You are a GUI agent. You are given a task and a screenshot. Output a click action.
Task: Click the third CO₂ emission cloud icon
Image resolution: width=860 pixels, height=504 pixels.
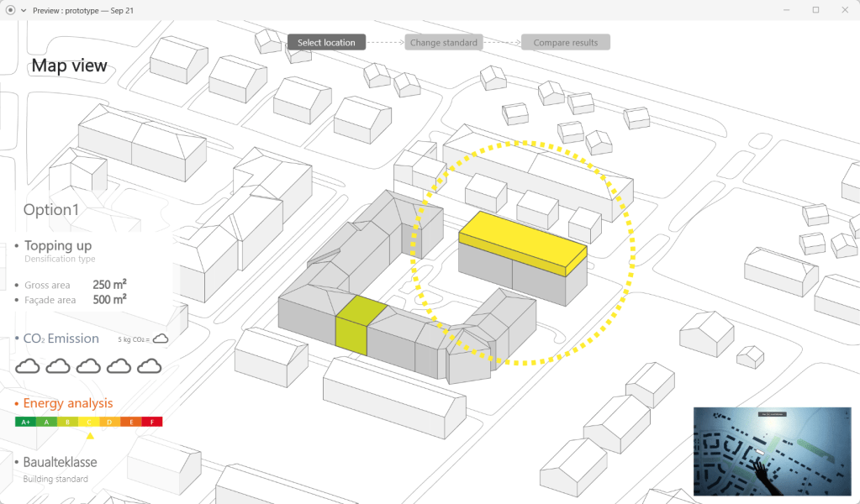[x=88, y=365]
